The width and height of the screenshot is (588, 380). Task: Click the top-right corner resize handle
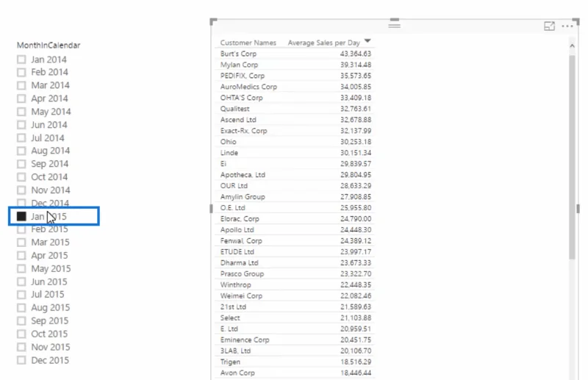(576, 21)
